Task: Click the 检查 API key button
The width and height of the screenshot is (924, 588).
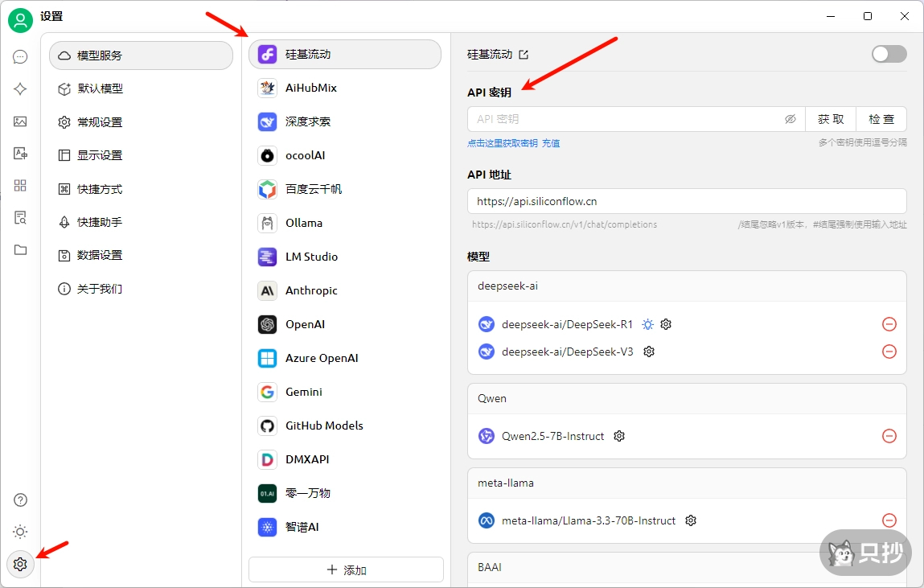Action: click(x=881, y=119)
